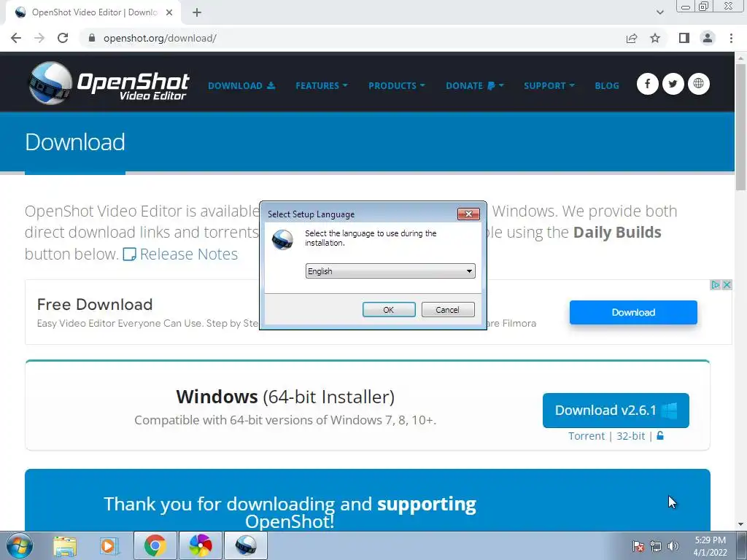The height and width of the screenshot is (560, 747).
Task: Open OpenShot's Twitter icon
Action: [673, 84]
